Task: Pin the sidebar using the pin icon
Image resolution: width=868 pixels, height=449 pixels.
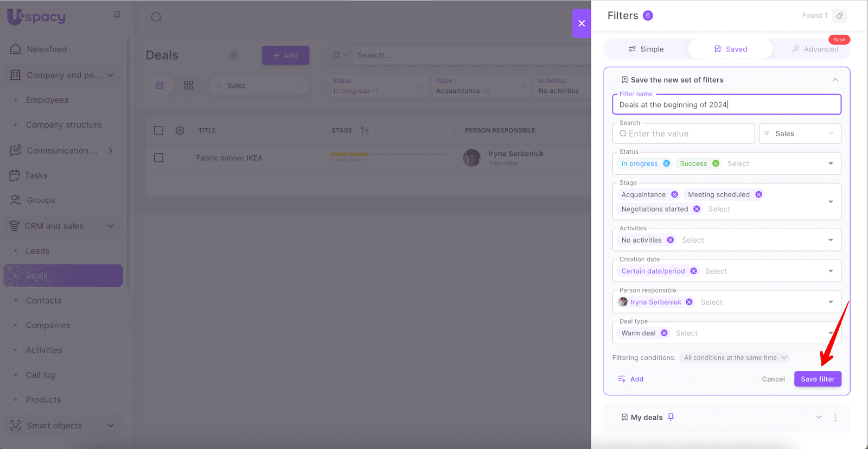Action: tap(117, 16)
